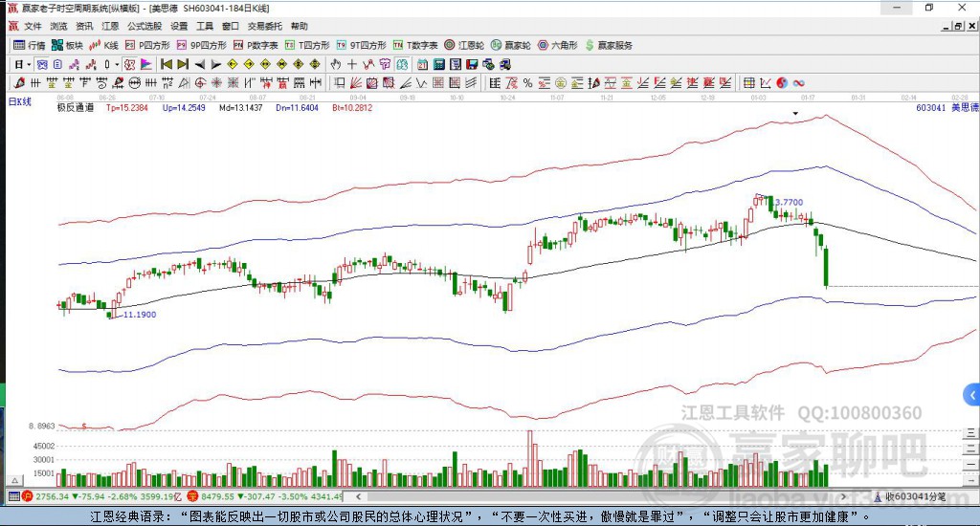Open the 赢家轮 tool
The image size is (980, 526).
coord(511,45)
